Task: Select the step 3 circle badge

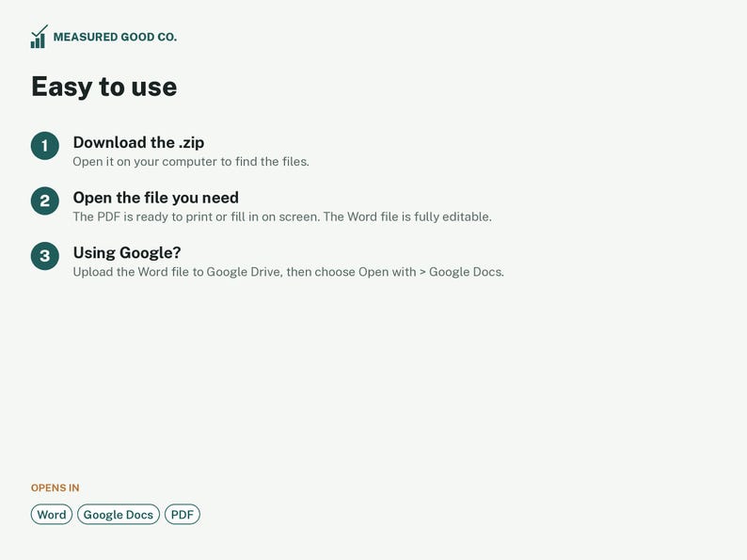Action: pyautogui.click(x=45, y=256)
